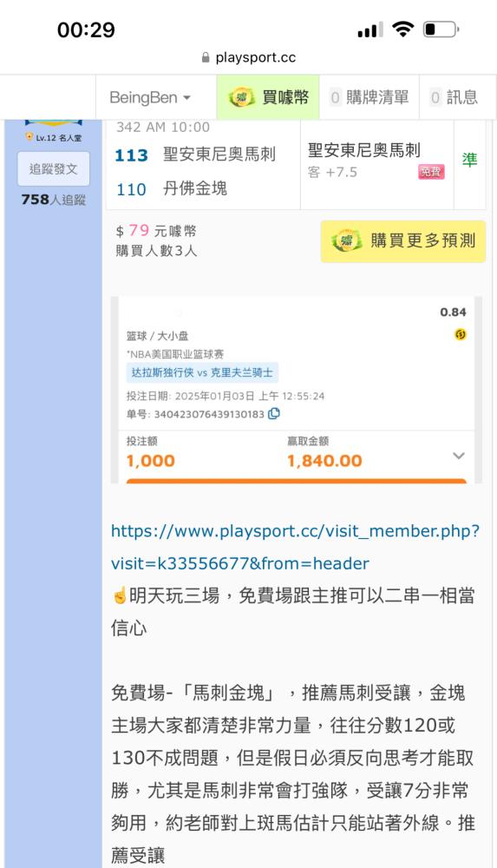Image resolution: width=497 pixels, height=868 pixels.
Task: Open the playsport.cc visit_member link
Action: point(295,547)
